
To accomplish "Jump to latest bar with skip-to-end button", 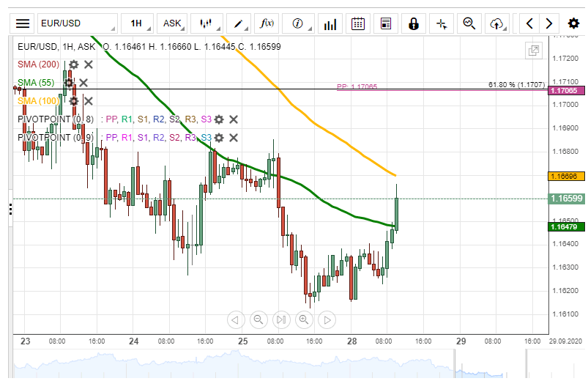I will [281, 319].
